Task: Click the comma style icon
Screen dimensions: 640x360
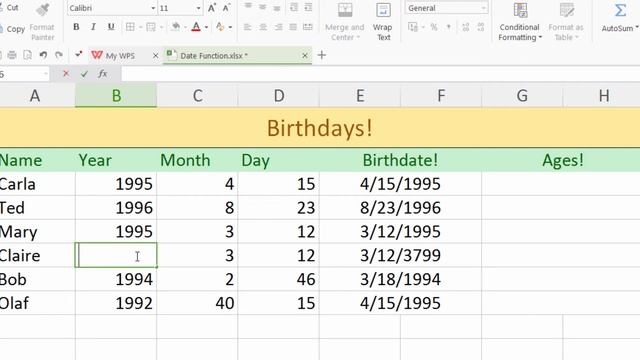Action: tap(449, 27)
